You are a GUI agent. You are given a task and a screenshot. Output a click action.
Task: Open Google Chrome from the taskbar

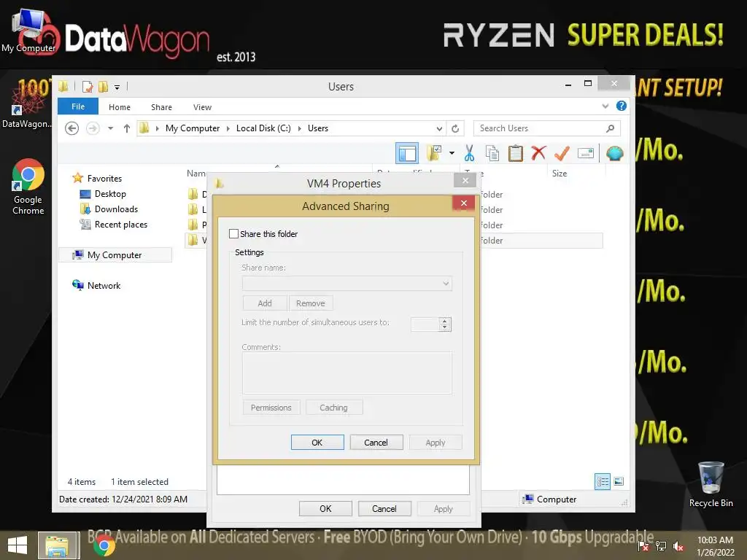coord(104,545)
